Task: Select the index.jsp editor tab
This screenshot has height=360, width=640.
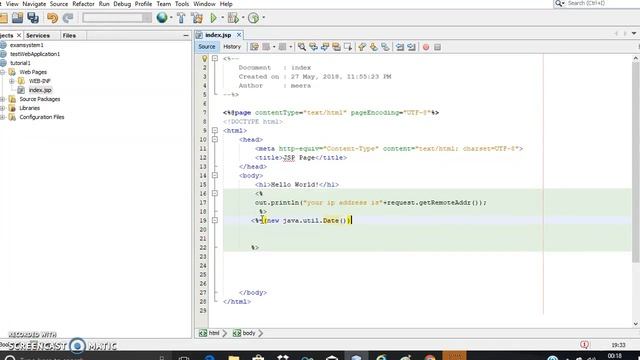Action: [x=218, y=35]
